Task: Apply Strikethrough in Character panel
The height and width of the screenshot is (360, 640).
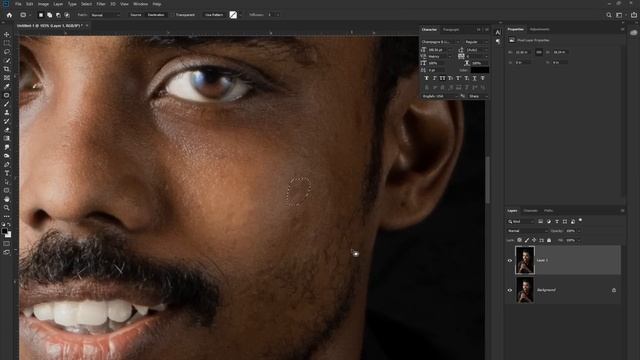Action: pyautogui.click(x=482, y=78)
